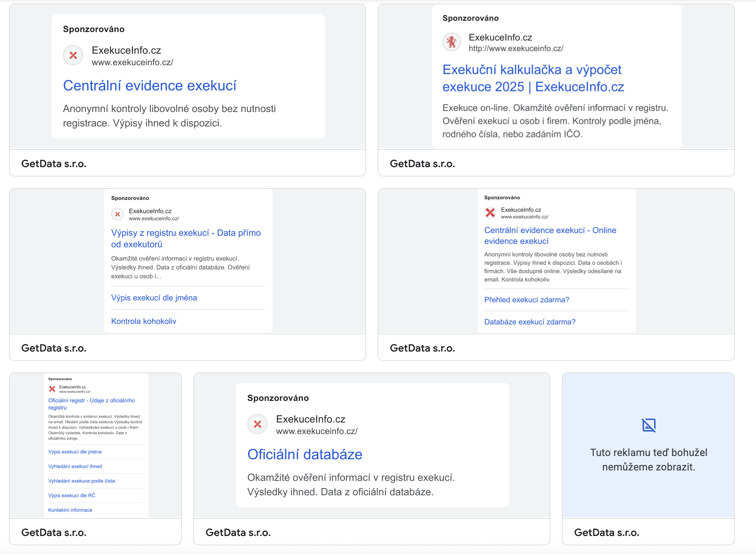Click description starting 'Okamžitá kontrola v evidenci exekucí'
756x554 pixels.
point(95,427)
